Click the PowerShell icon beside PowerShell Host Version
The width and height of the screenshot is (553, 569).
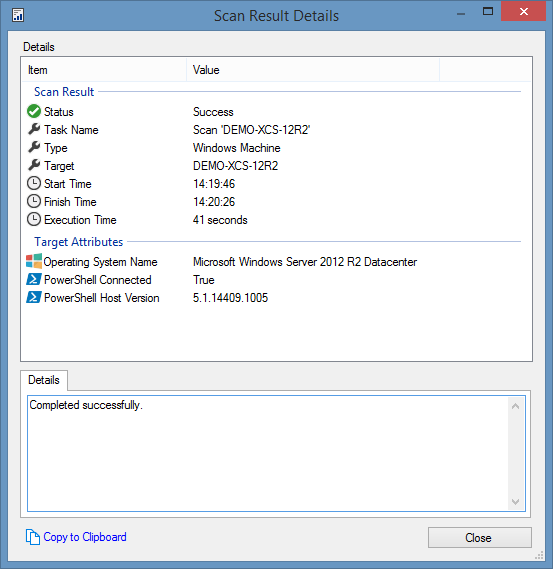(34, 297)
